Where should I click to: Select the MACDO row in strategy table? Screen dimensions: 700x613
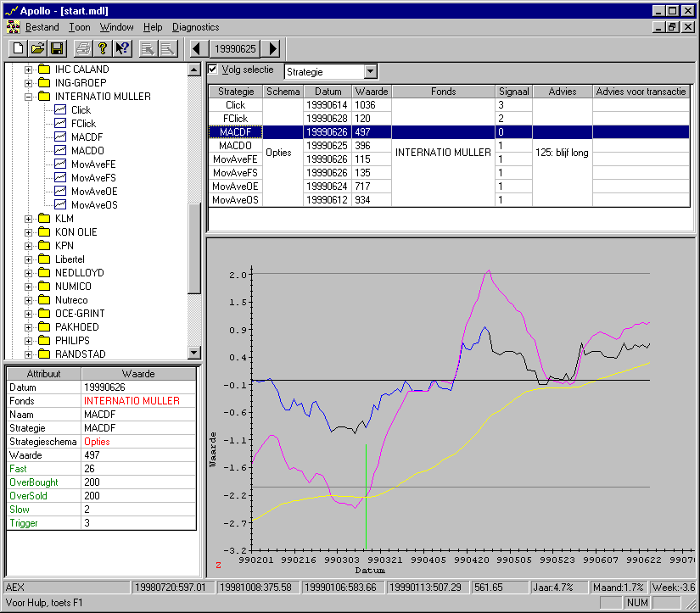235,146
